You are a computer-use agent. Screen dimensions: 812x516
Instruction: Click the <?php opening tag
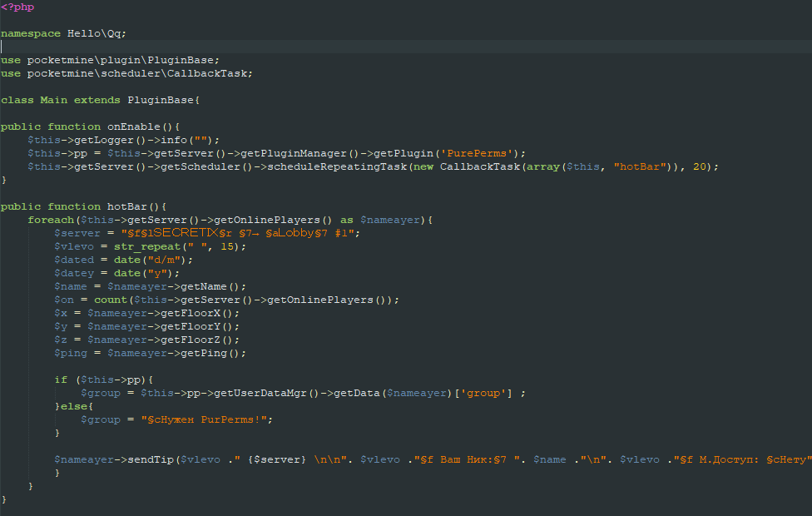click(x=17, y=7)
